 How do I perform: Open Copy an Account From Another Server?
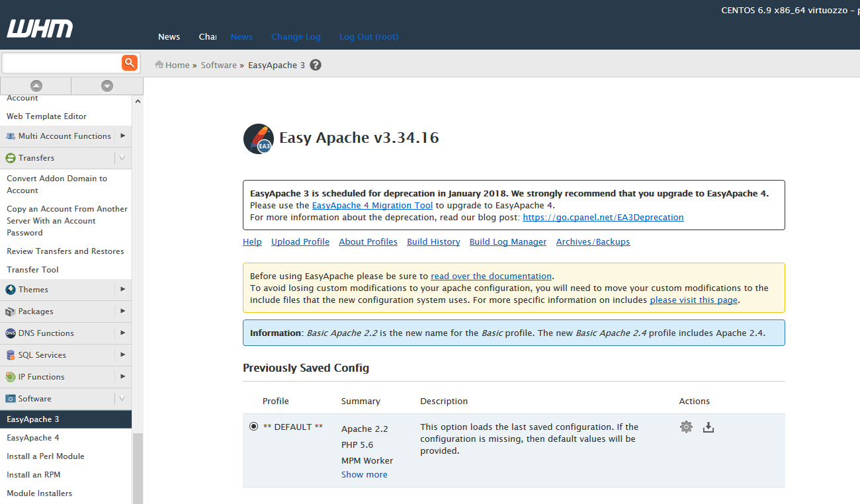click(67, 221)
